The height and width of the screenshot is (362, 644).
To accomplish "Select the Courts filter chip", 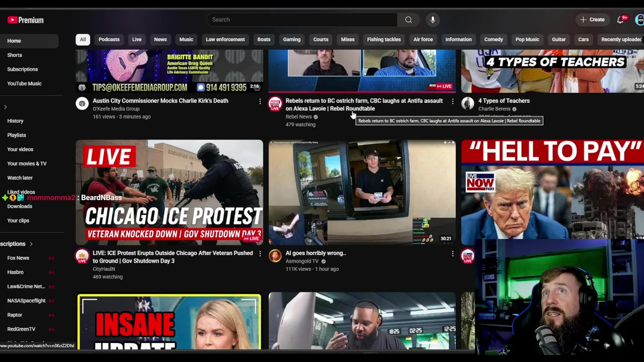I will (320, 39).
